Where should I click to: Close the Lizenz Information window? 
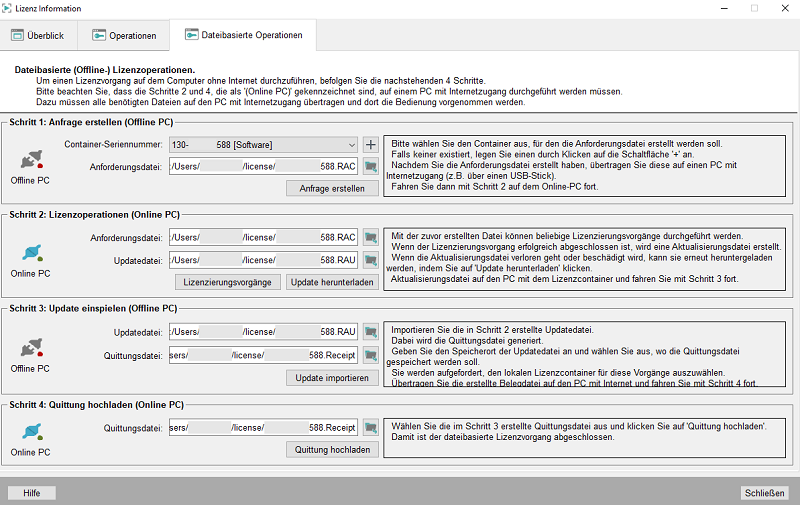[785, 8]
